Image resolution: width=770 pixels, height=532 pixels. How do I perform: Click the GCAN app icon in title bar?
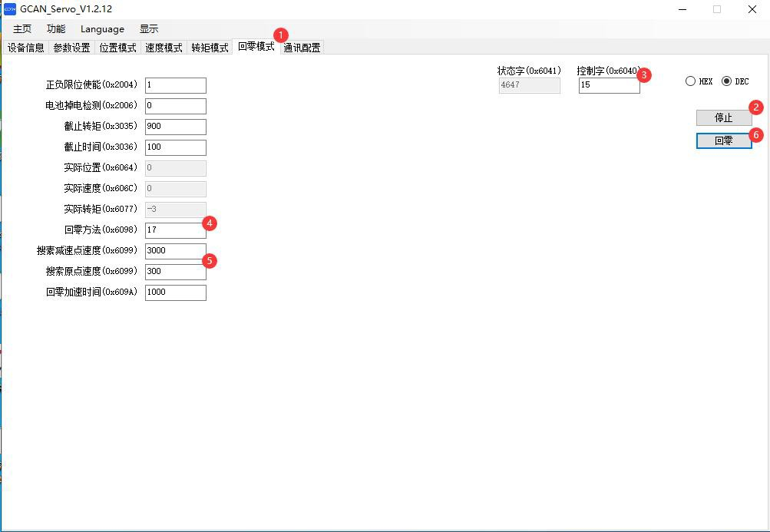point(10,9)
